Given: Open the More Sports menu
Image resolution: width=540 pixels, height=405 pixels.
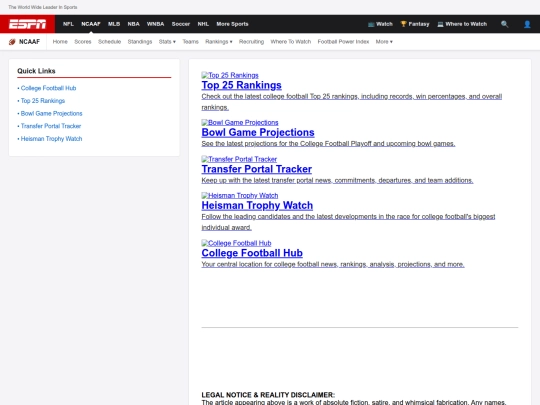Looking at the screenshot, I should click(232, 24).
